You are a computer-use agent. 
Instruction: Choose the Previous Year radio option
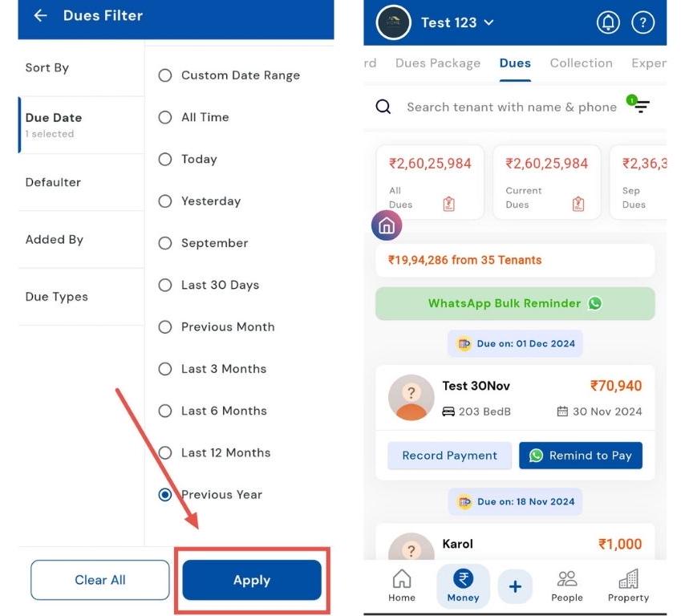point(165,495)
